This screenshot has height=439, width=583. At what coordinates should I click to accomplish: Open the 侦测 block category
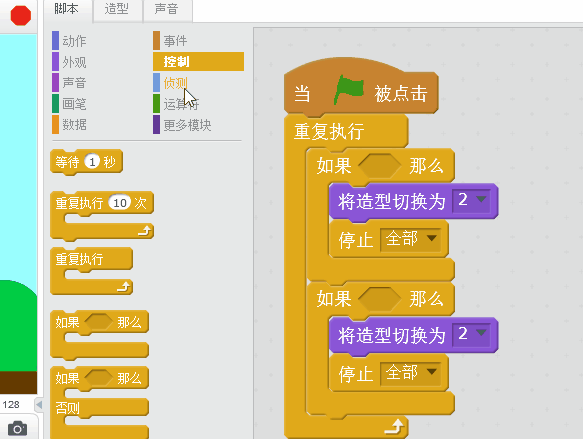coord(175,83)
